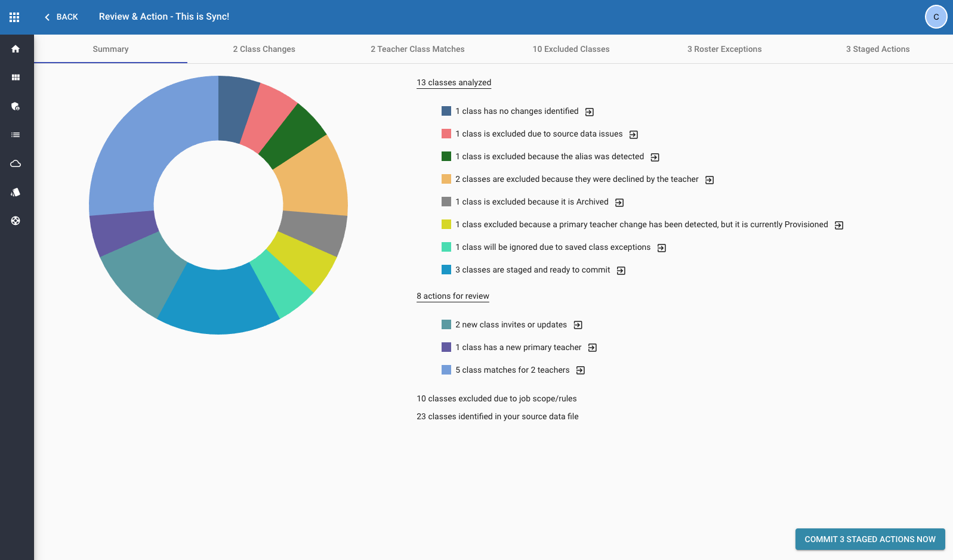Open details for classes staged and ready to commit
The image size is (953, 560).
(621, 271)
